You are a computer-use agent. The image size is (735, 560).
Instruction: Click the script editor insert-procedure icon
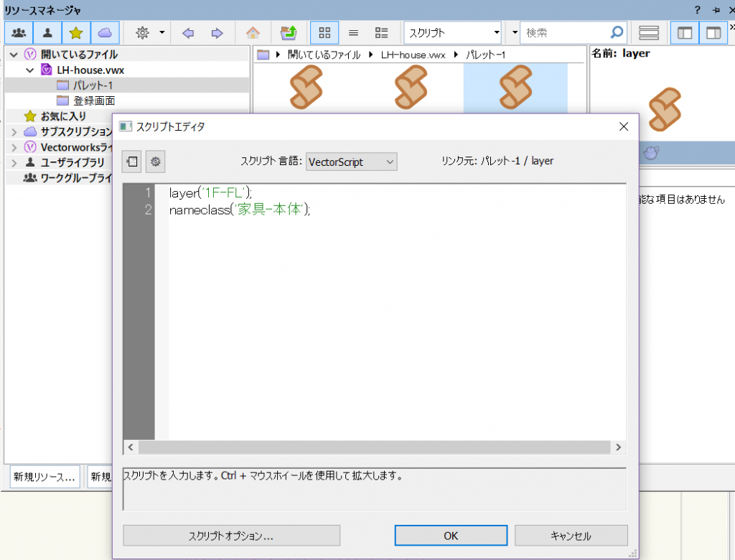point(132,162)
